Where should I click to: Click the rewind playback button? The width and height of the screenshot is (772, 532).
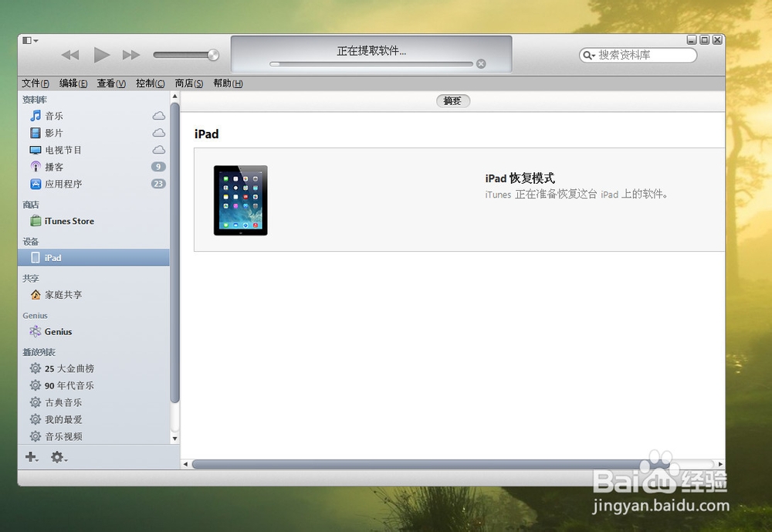[70, 55]
